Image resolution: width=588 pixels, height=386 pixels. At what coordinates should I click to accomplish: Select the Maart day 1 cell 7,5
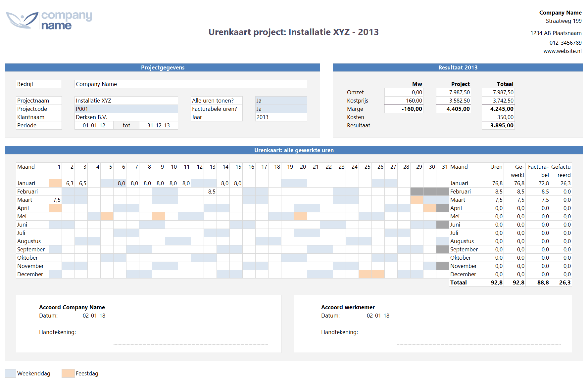coord(55,200)
